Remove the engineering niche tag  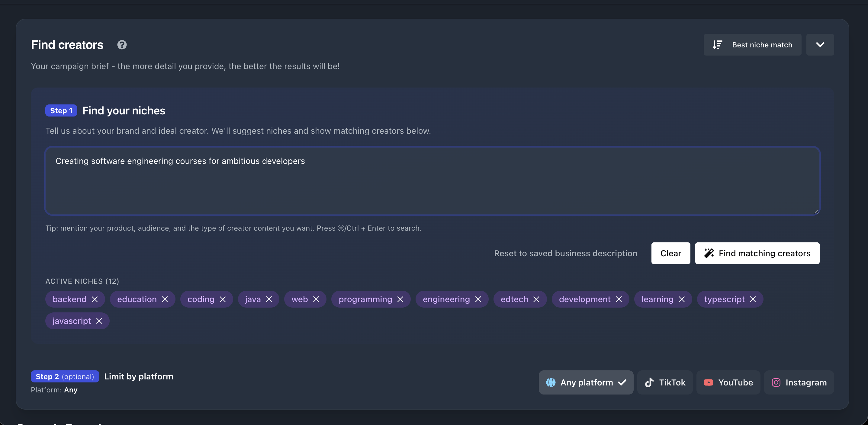(x=478, y=299)
